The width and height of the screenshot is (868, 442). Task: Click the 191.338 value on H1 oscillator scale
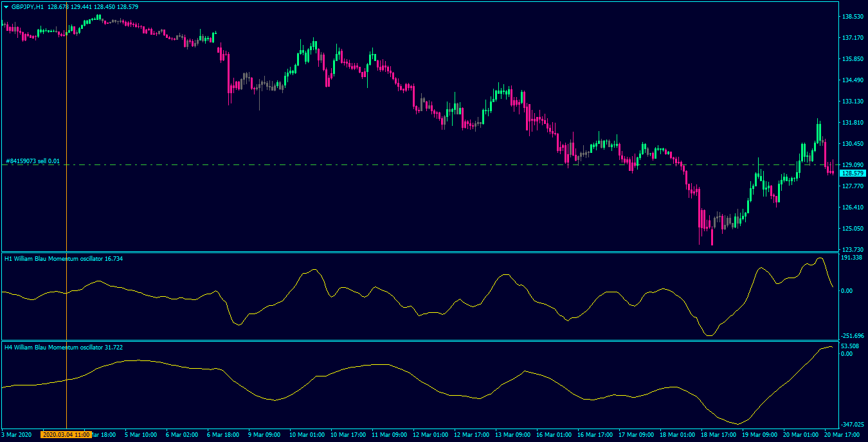[x=852, y=258]
